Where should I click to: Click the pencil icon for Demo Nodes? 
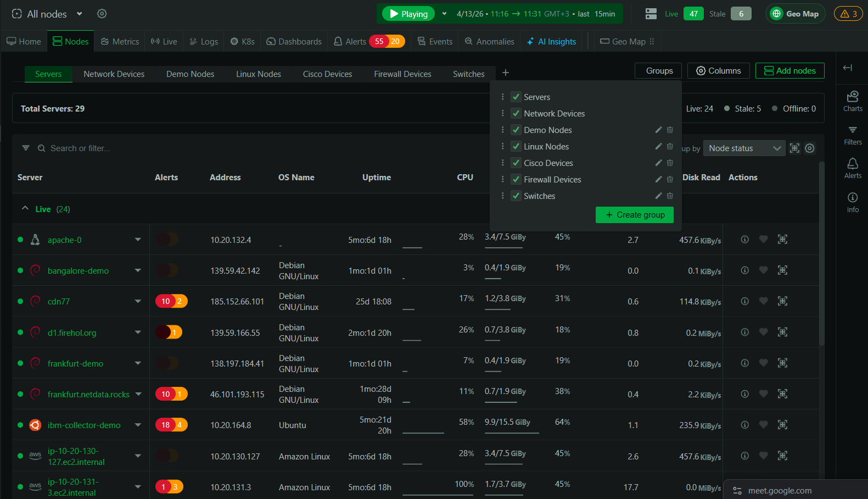(658, 130)
